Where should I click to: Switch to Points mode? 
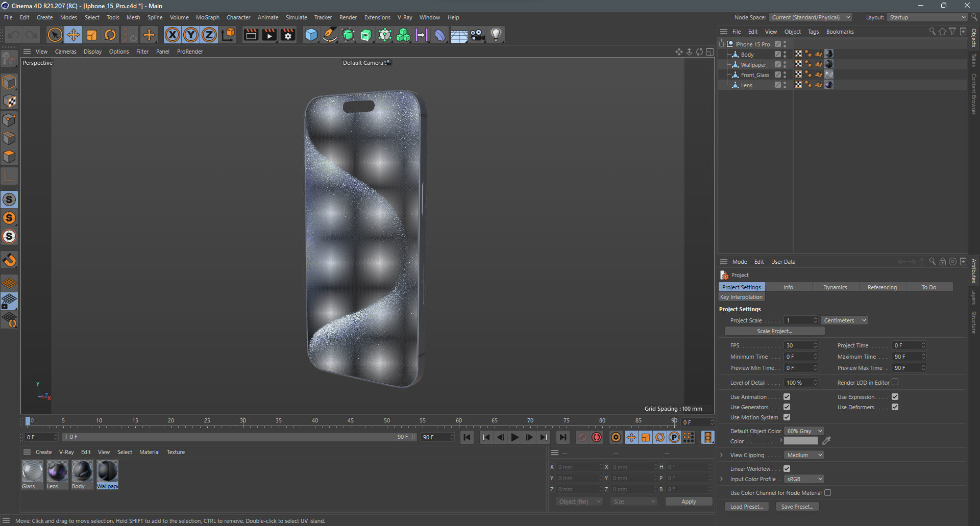pos(9,120)
